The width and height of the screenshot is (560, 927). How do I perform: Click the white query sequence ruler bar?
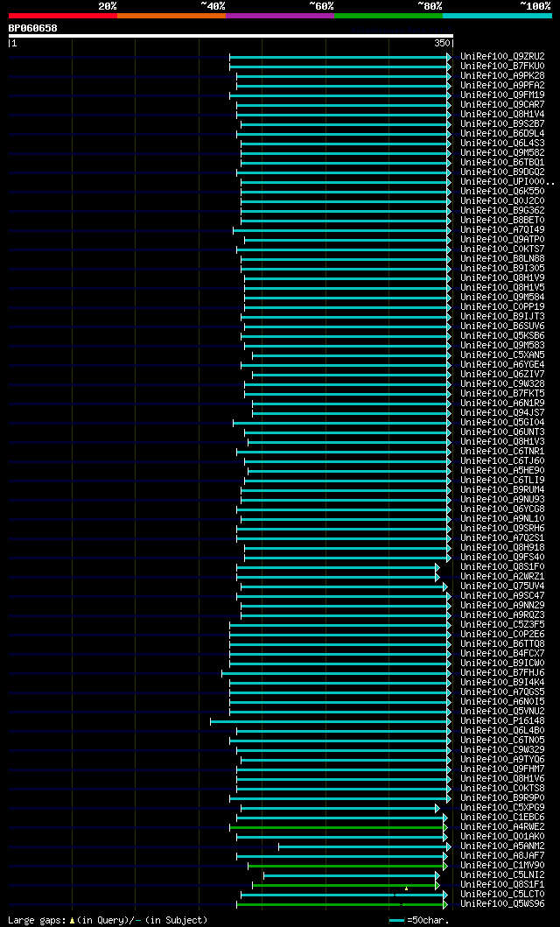click(x=231, y=36)
